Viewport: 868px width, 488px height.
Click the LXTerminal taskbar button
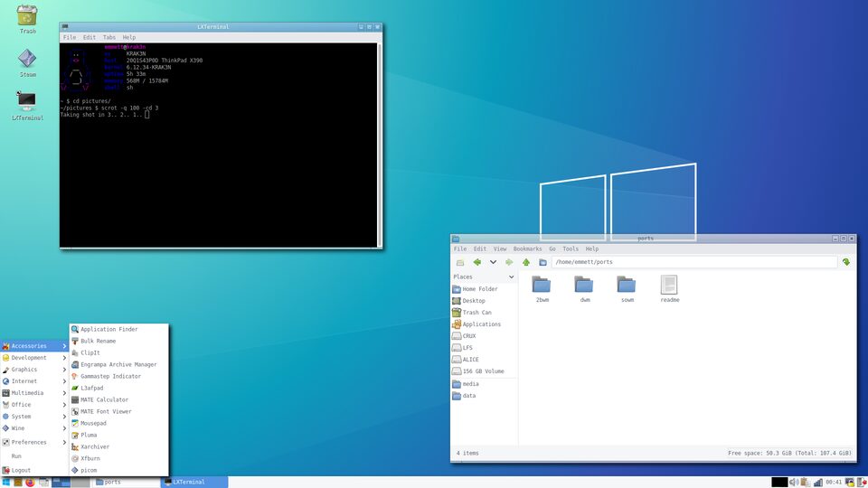tap(194, 483)
